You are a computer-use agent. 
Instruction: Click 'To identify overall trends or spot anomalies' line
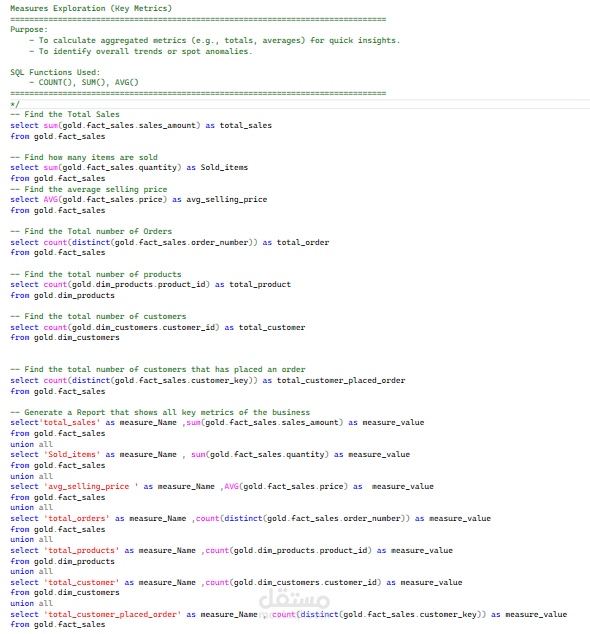tap(140, 51)
